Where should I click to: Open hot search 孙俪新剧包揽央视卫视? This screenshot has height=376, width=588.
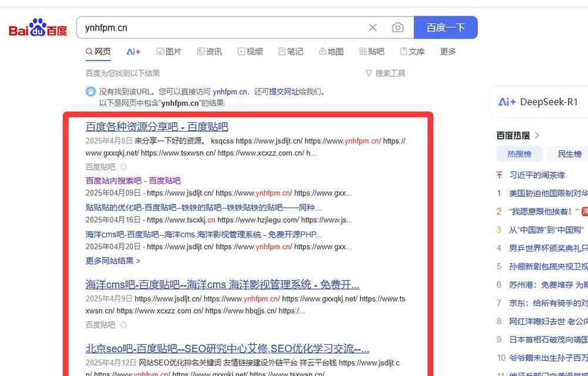pos(548,266)
